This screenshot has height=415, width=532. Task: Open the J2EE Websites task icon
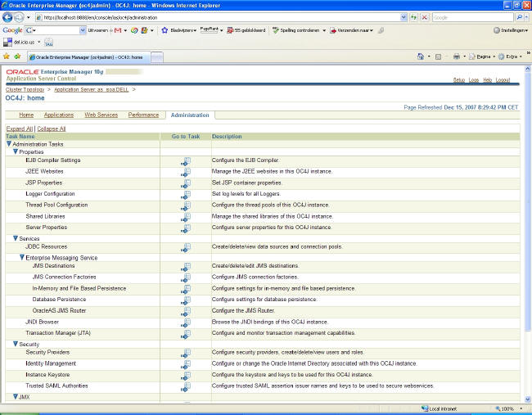click(186, 172)
